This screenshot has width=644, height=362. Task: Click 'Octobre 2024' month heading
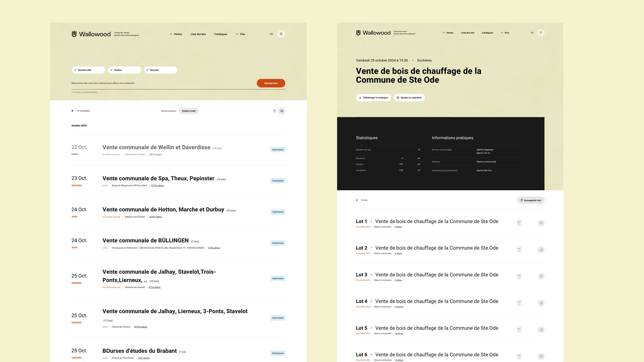point(79,125)
